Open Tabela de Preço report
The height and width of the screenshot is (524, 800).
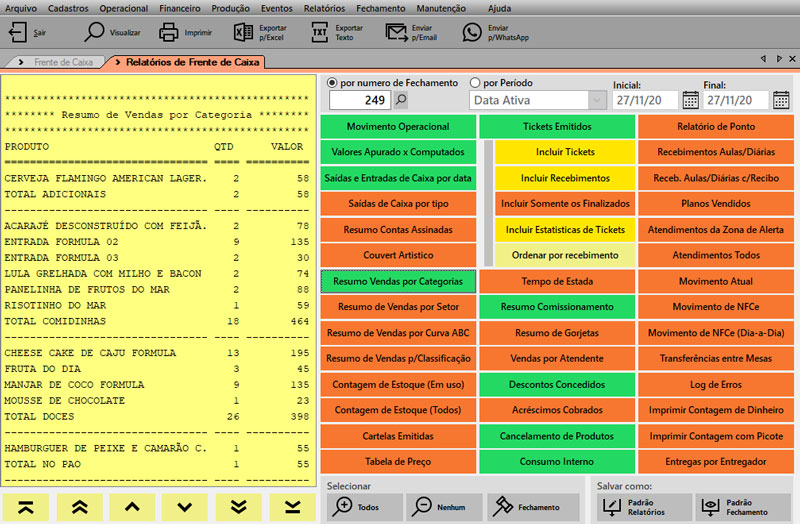pos(398,462)
